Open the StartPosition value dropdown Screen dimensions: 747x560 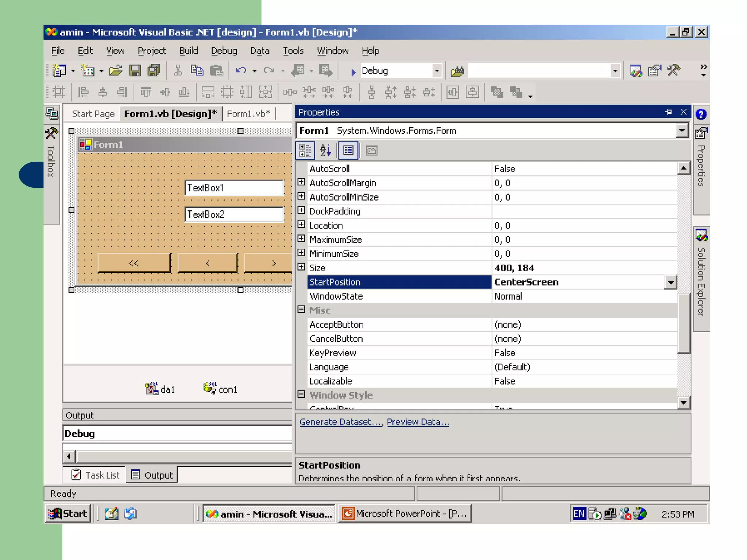pos(670,282)
